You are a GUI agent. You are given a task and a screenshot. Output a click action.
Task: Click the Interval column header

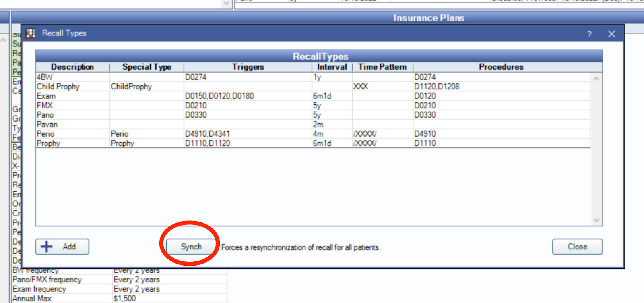click(332, 67)
